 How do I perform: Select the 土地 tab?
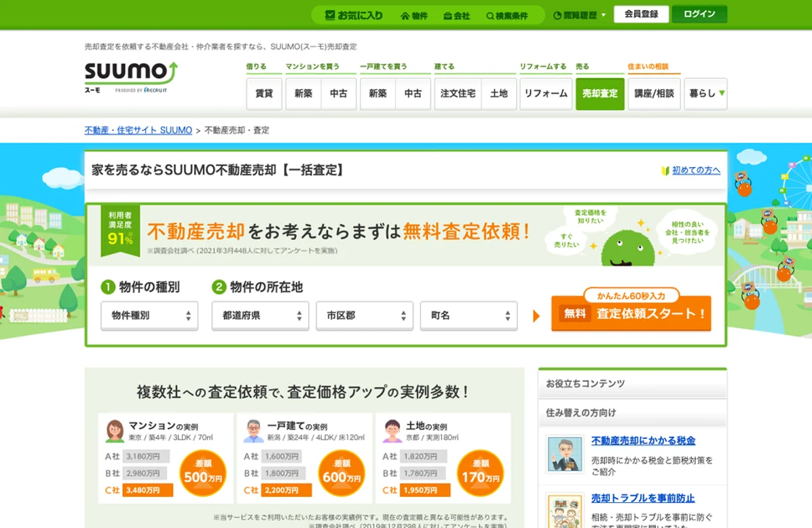pos(499,94)
